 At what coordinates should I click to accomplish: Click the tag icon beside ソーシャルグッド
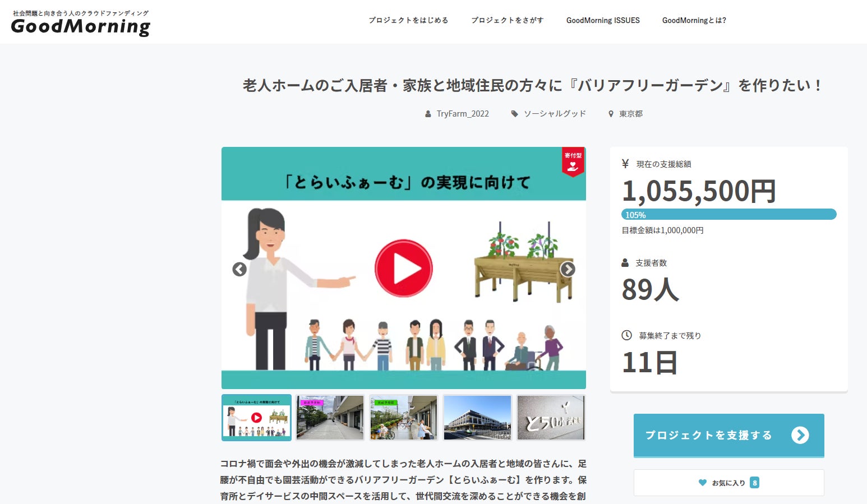(514, 114)
